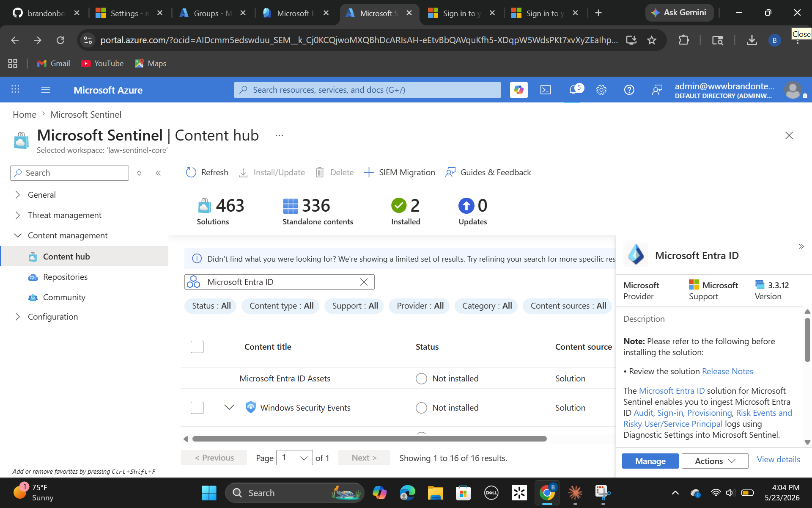Click the Microsoft Sentinel breadcrumb

click(86, 114)
